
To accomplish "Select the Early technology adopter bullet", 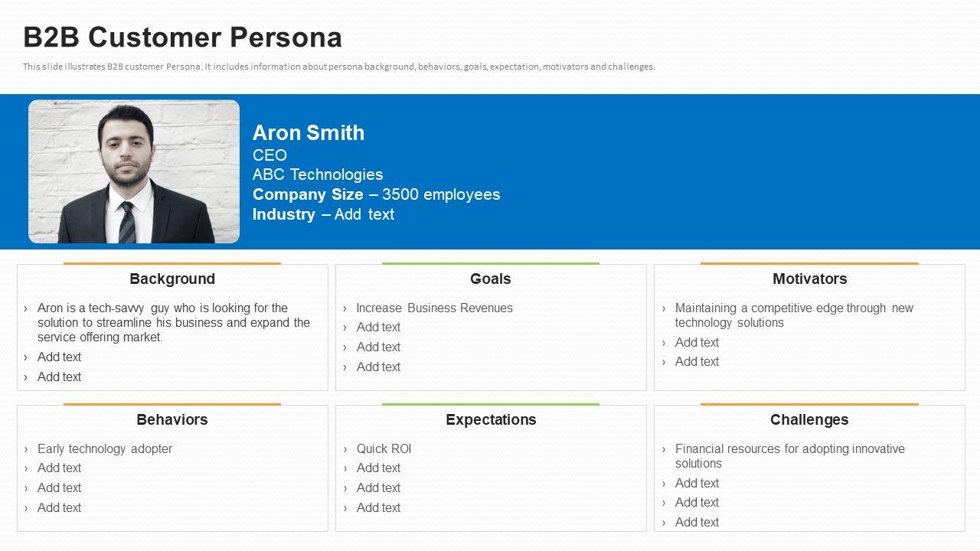I will click(105, 449).
